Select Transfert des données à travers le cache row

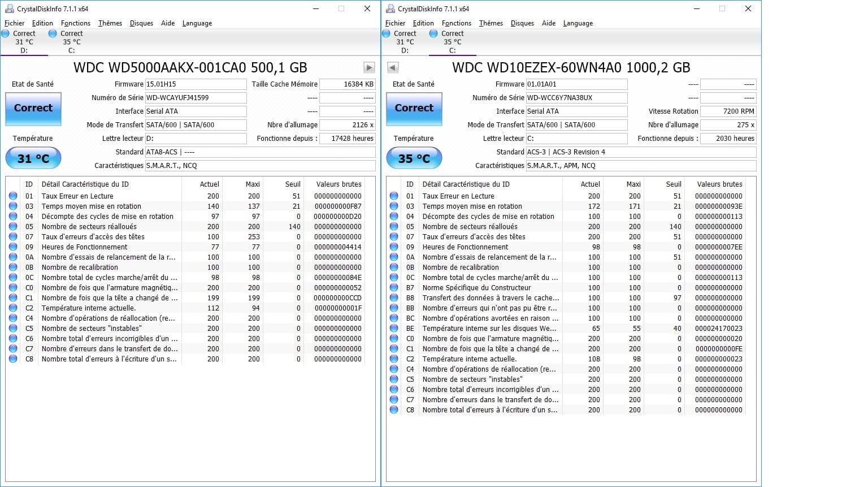click(566, 298)
